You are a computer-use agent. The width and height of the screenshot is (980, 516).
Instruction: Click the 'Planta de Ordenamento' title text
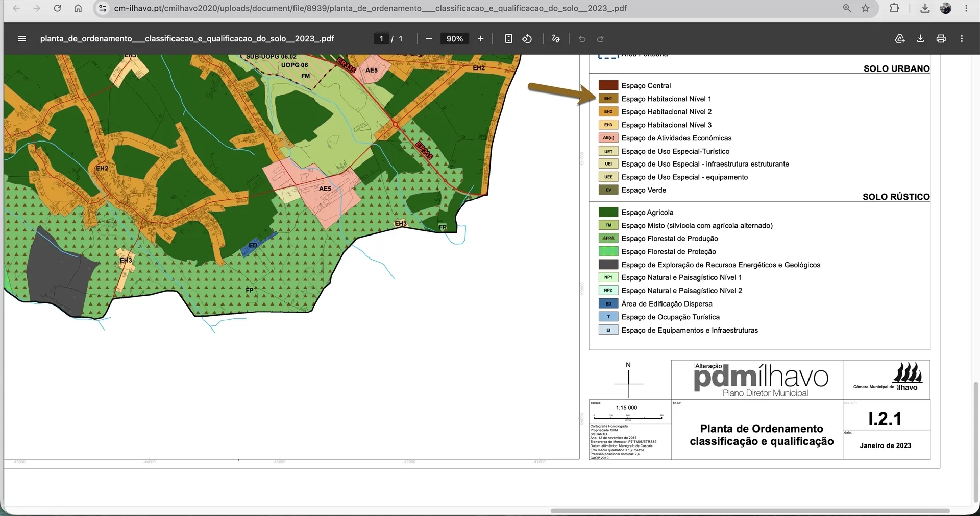pos(762,429)
